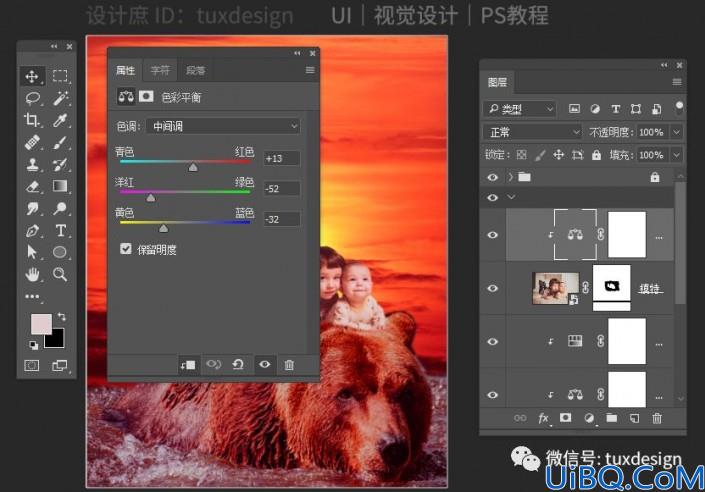Select the Clone Stamp tool
This screenshot has height=492, width=705.
point(32,165)
